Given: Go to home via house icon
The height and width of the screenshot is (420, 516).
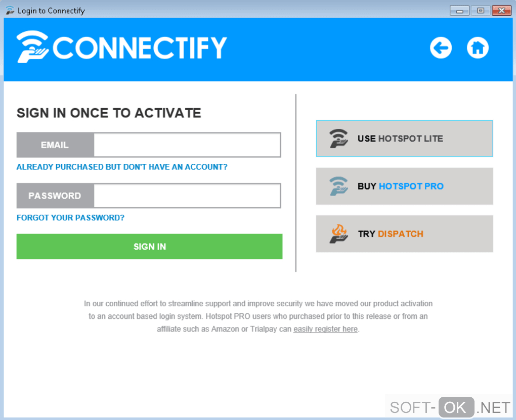Looking at the screenshot, I should point(478,48).
